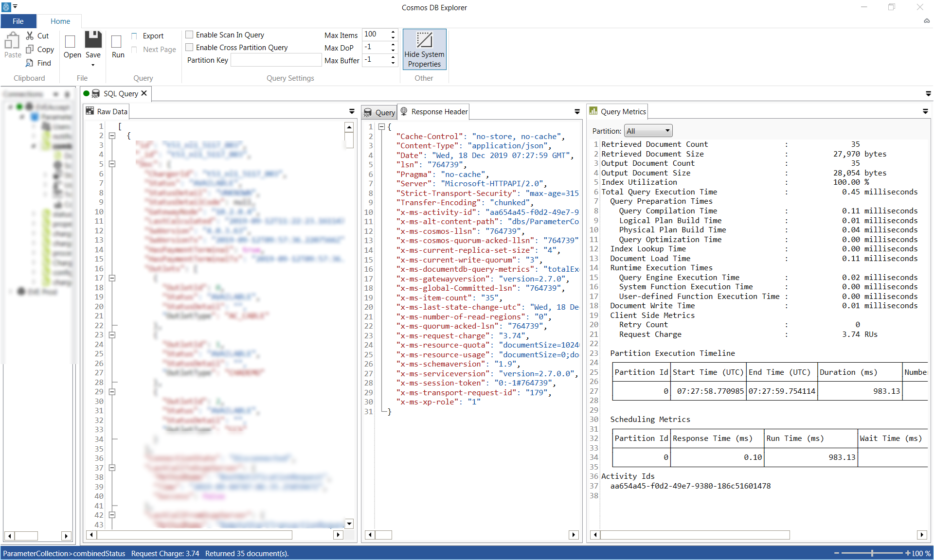Click the Query Metrics chart icon
This screenshot has width=934, height=560.
[593, 111]
